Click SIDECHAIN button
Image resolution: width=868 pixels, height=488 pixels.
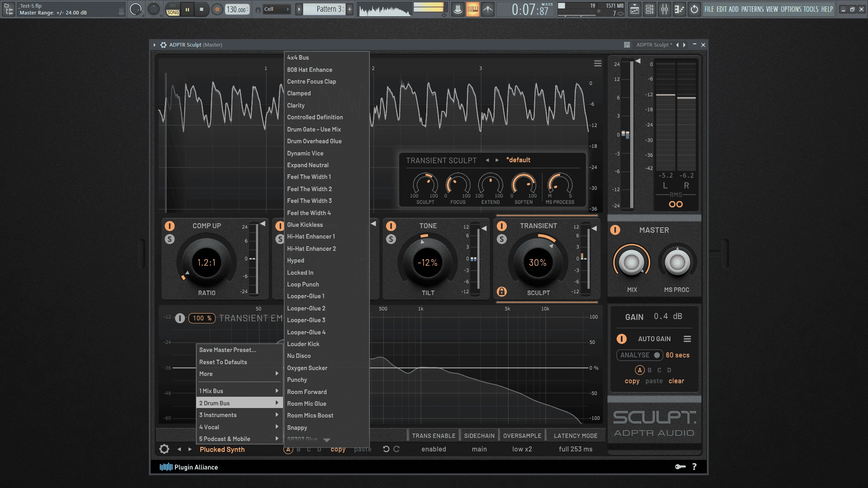[479, 436]
